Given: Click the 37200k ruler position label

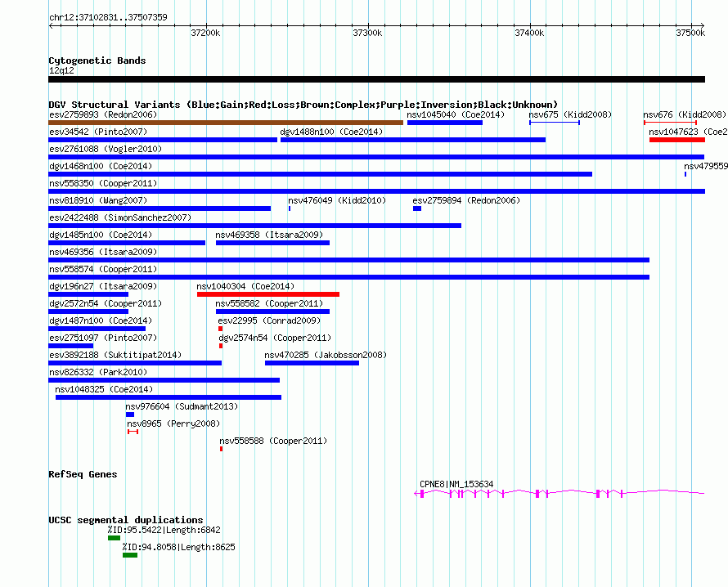Looking at the screenshot, I should [205, 33].
